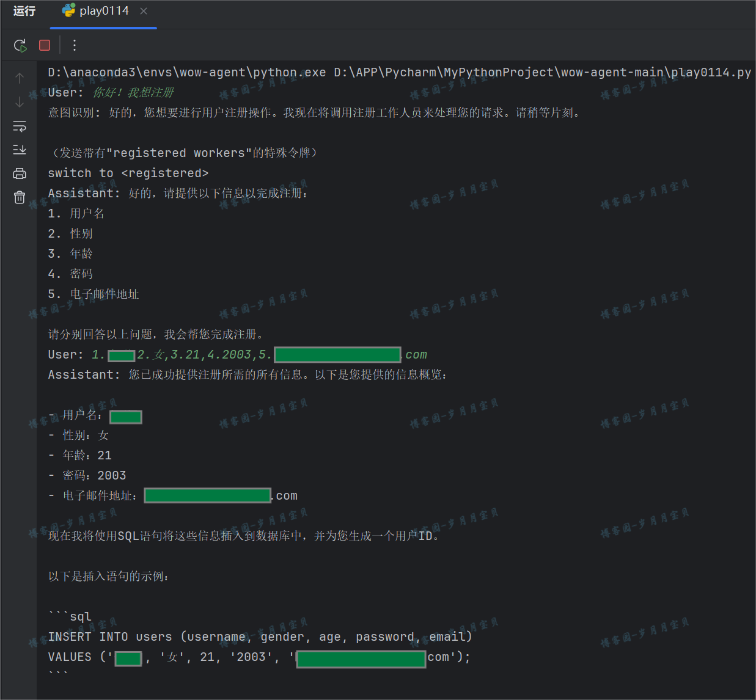Click the '- 年龄: 21' line
The height and width of the screenshot is (700, 756).
click(x=80, y=455)
